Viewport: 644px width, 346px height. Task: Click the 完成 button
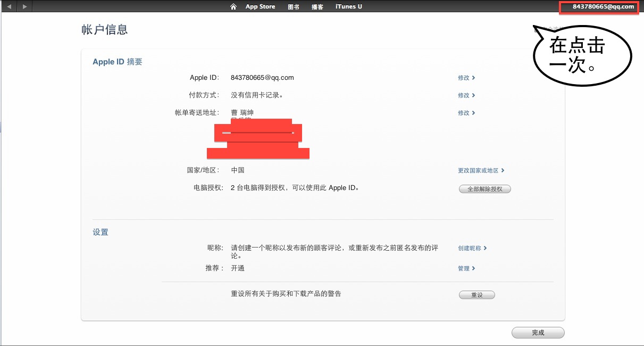pyautogui.click(x=538, y=333)
